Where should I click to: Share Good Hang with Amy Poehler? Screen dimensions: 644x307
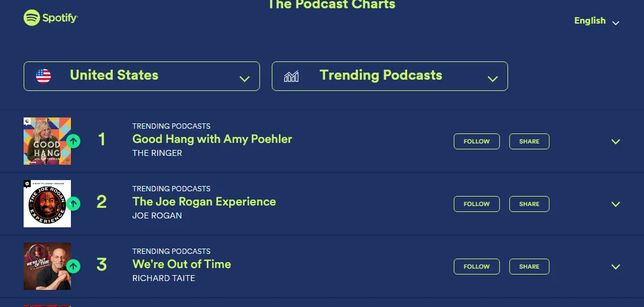(529, 141)
